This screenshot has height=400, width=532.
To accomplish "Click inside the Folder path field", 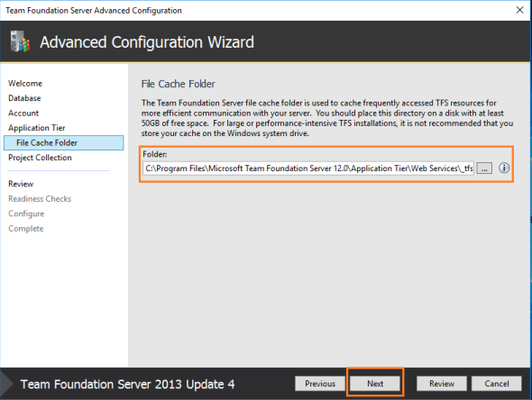I will pyautogui.click(x=308, y=168).
